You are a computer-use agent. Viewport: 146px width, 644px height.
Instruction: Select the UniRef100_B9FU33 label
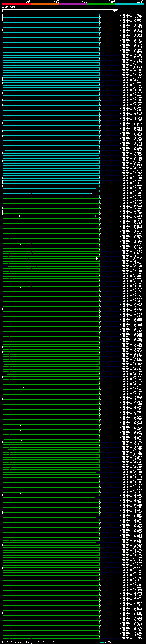coord(131,628)
